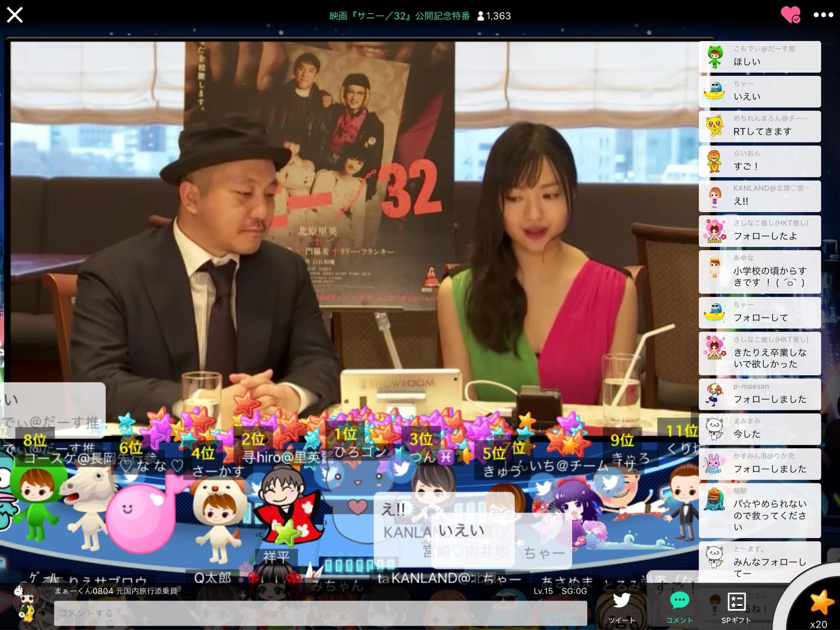840x630 pixels.
Task: Tap the SG:0G gold indicator
Action: click(574, 591)
